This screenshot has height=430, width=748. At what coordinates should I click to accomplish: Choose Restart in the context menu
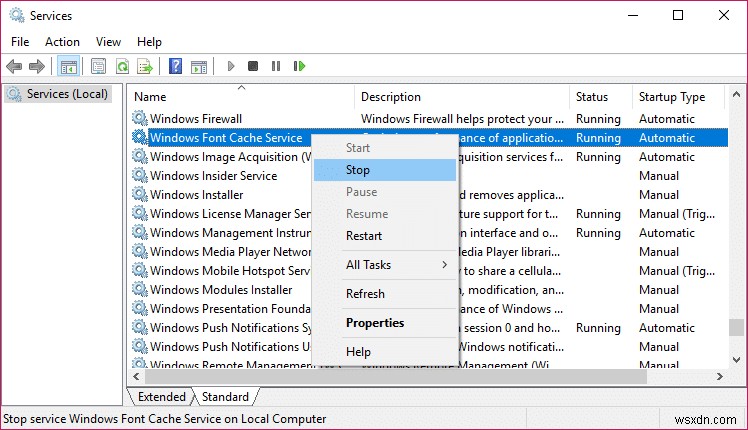(385, 236)
